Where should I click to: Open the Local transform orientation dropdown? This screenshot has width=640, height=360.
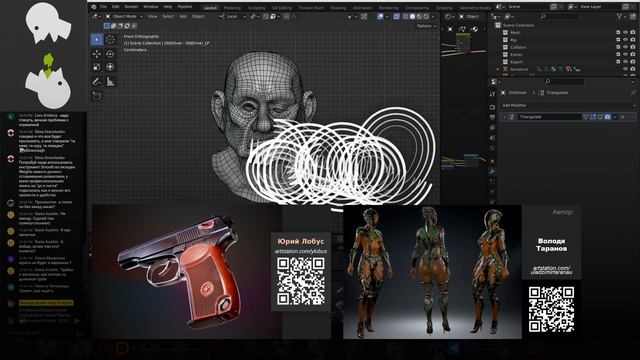coord(232,17)
